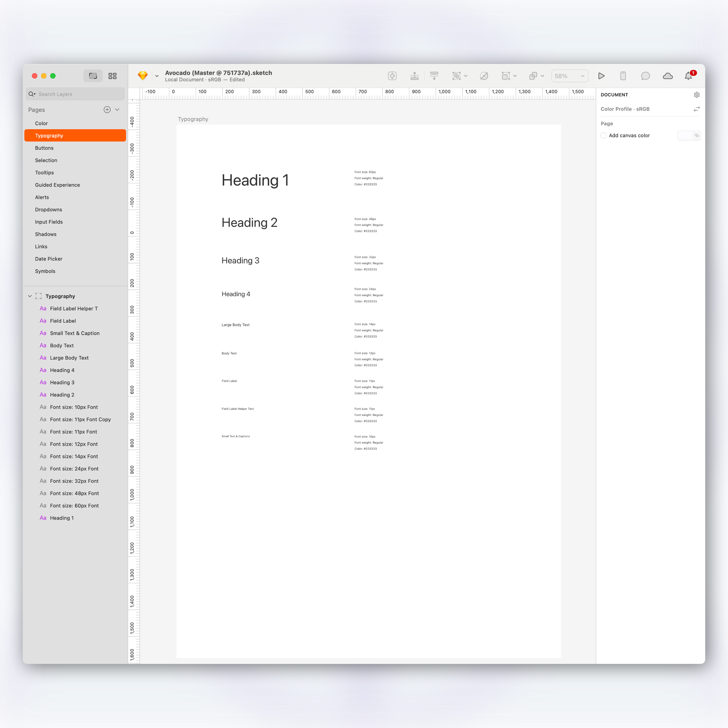Click the document settings gear icon
The height and width of the screenshot is (728, 728).
(x=696, y=95)
